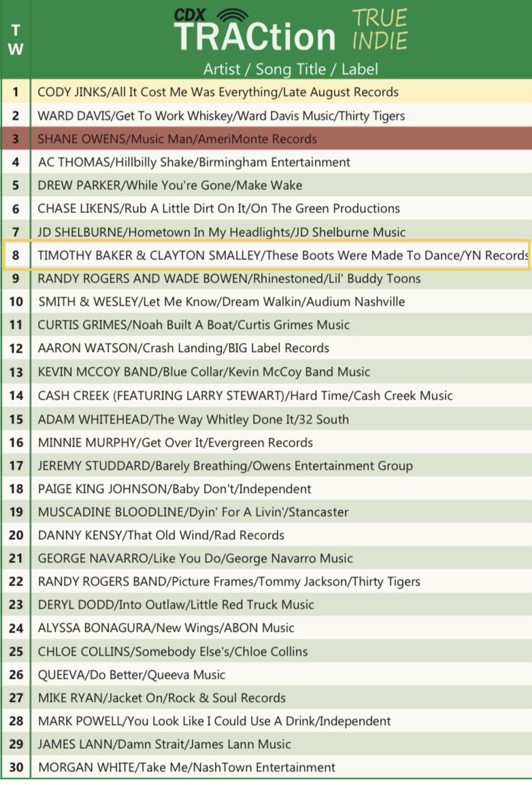
Task: Click the 'Artist / Song Title / Label' heading
Action: (290, 69)
